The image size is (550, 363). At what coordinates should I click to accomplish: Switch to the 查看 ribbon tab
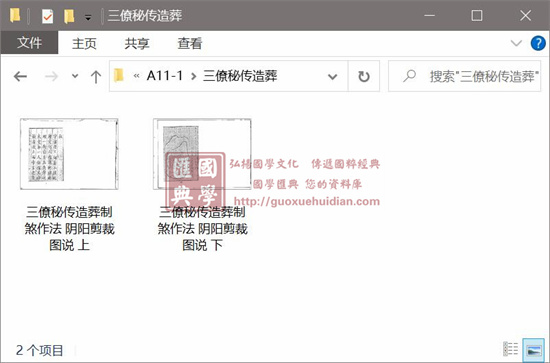click(190, 43)
